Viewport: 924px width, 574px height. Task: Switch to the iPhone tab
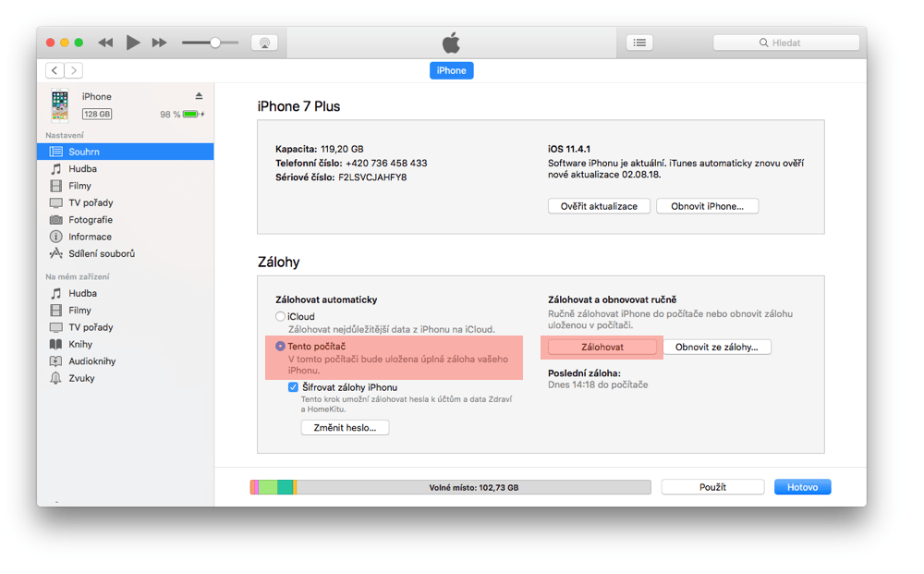tap(451, 70)
